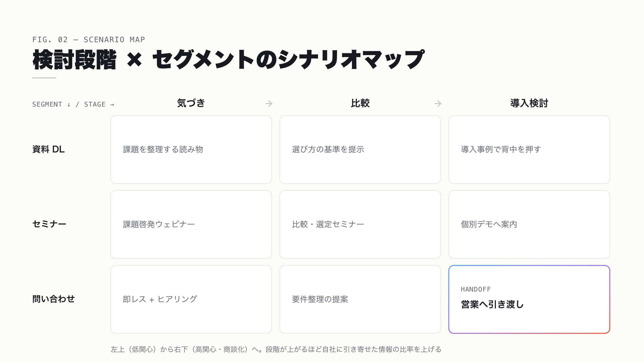This screenshot has height=362, width=644.
Task: Click the arrow between 比較 and 導入検討
Action: (x=438, y=104)
